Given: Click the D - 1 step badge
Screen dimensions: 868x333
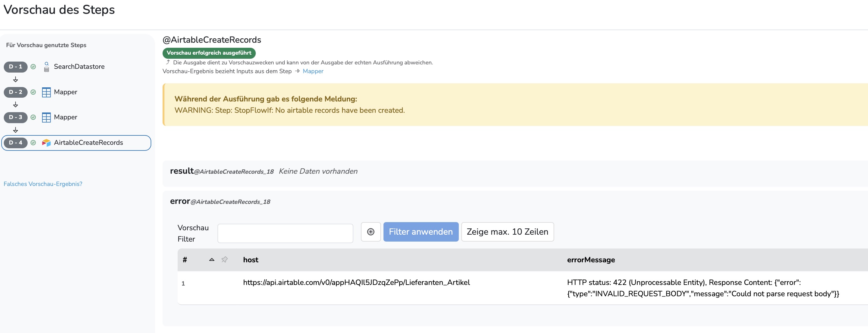Looking at the screenshot, I should (15, 67).
